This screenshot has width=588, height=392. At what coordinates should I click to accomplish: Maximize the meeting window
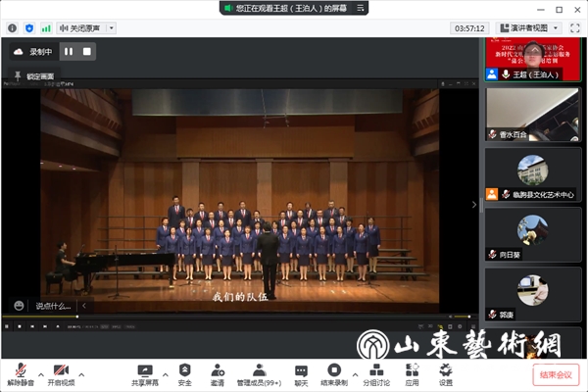559,10
